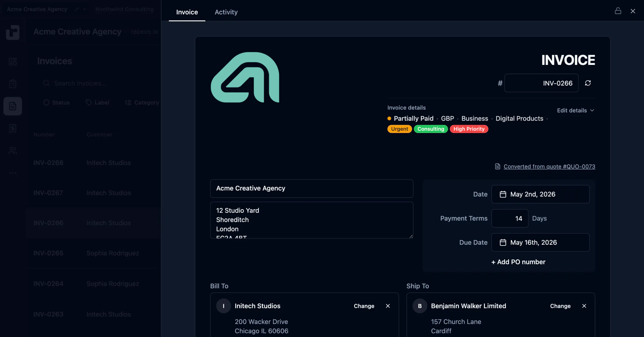
Task: Open the customers people icon in sidebar
Action: (x=13, y=151)
